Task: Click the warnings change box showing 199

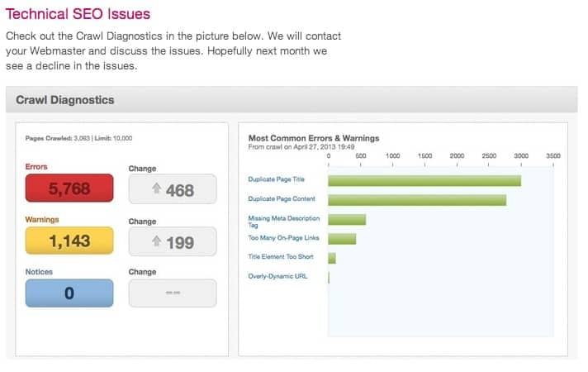Action: coord(173,241)
